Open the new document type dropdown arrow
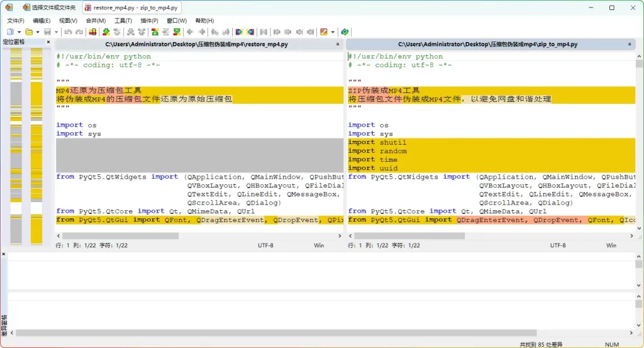This screenshot has width=644, height=348. click(x=19, y=32)
